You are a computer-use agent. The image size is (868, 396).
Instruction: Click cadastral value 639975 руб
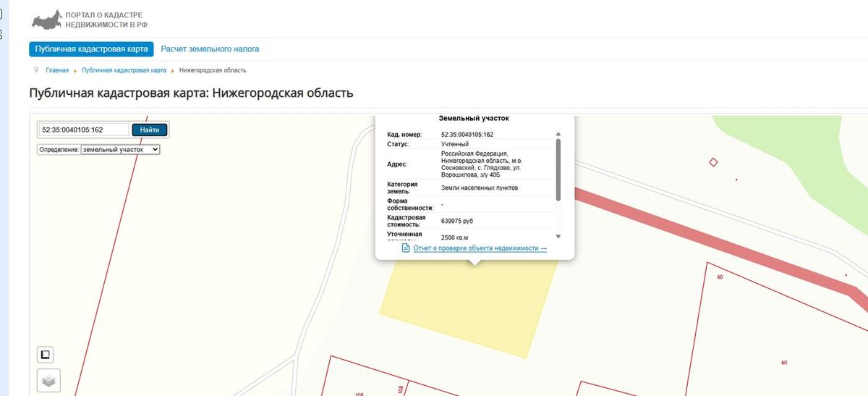click(x=457, y=221)
